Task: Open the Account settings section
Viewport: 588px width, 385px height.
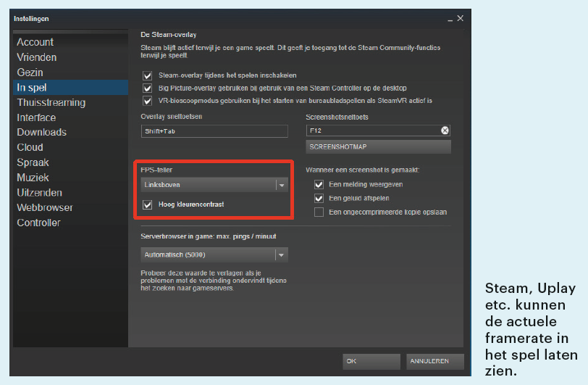Action: tap(35, 42)
